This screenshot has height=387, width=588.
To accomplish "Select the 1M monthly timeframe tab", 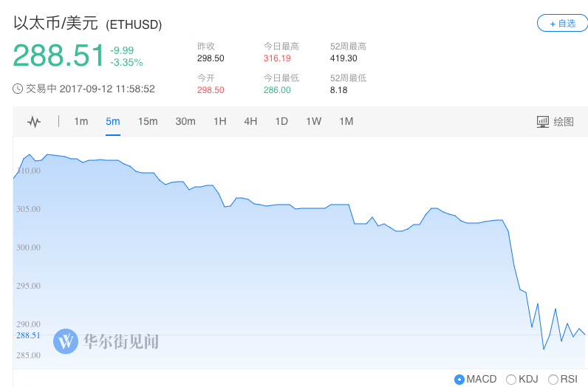I will pyautogui.click(x=346, y=122).
